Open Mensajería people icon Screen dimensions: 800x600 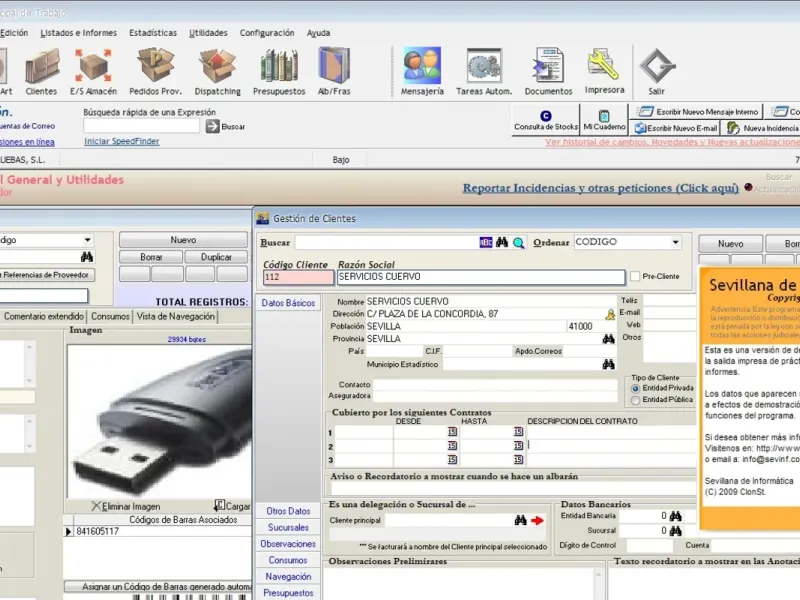pos(422,72)
